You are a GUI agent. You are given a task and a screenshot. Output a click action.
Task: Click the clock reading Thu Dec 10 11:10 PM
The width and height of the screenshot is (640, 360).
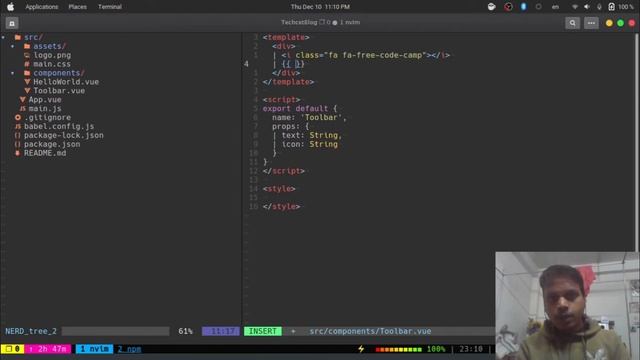click(x=320, y=7)
